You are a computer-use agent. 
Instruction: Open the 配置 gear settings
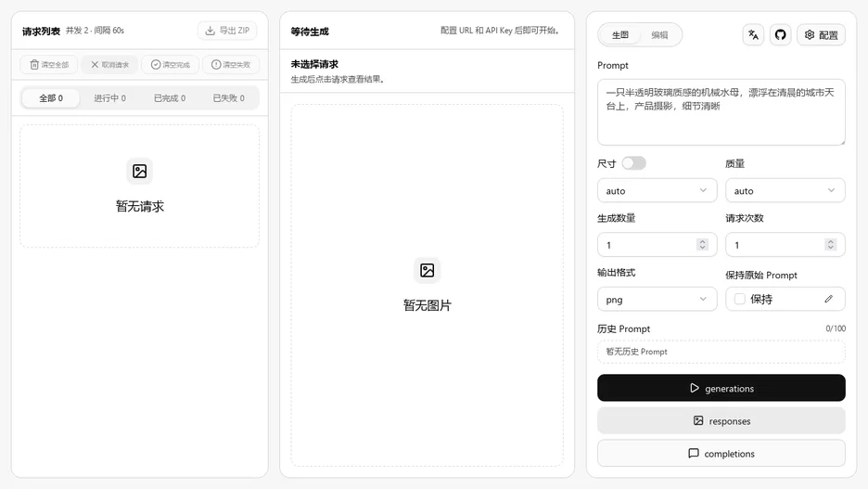(821, 35)
